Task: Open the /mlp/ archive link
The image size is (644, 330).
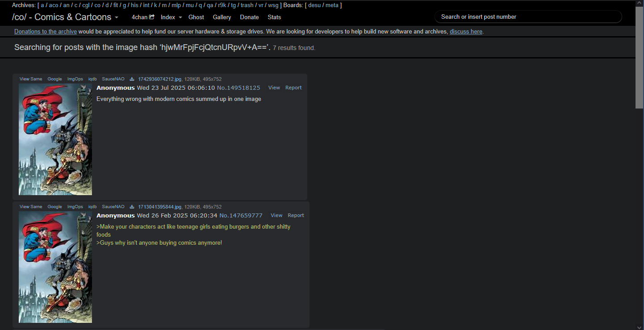Action: (x=176, y=5)
